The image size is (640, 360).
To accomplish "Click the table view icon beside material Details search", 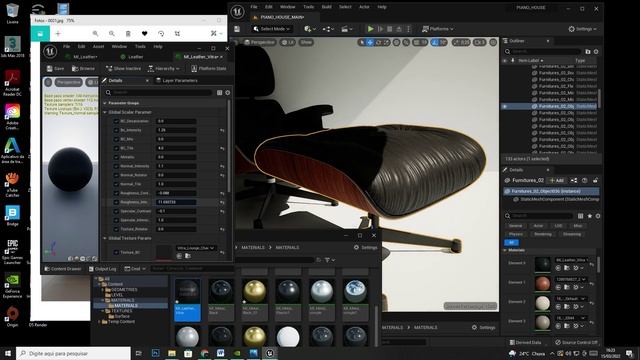I will (220, 93).
